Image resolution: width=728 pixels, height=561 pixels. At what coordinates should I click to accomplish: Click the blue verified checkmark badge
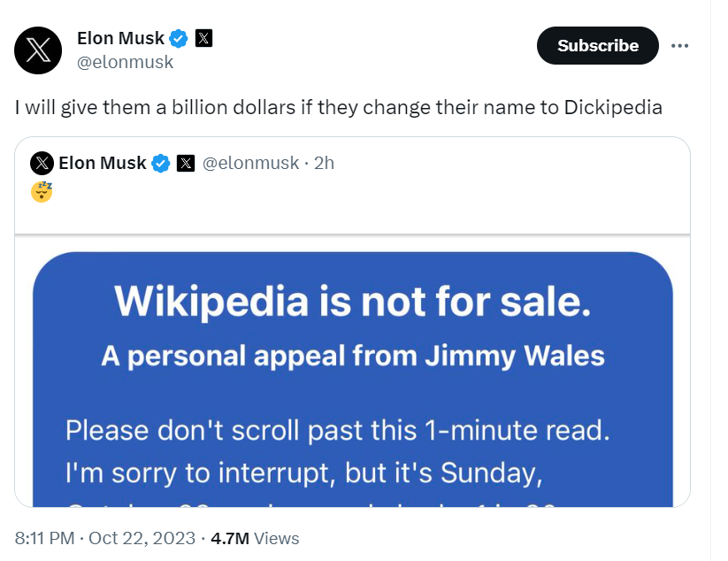pos(178,38)
